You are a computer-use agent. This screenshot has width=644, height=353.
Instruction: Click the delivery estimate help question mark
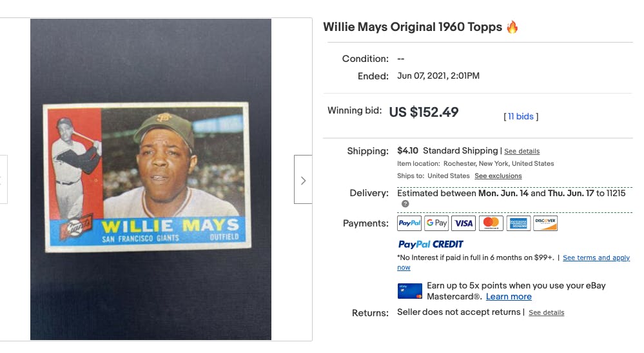[405, 204]
